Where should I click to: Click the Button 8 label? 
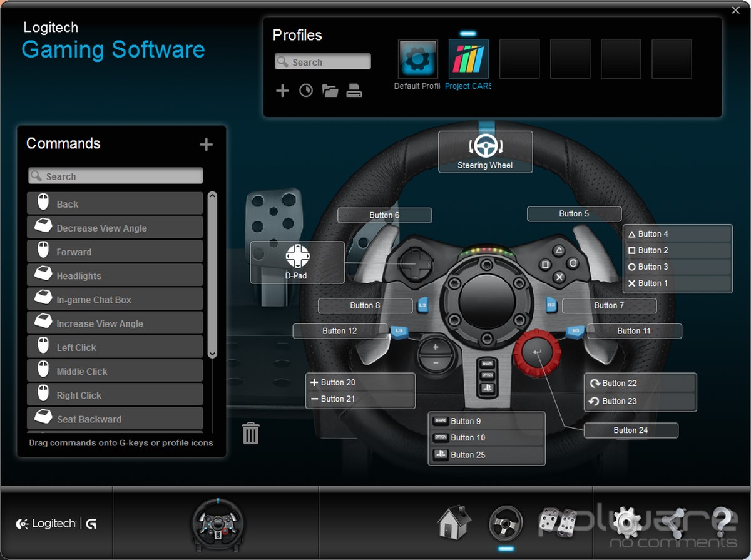coord(365,305)
